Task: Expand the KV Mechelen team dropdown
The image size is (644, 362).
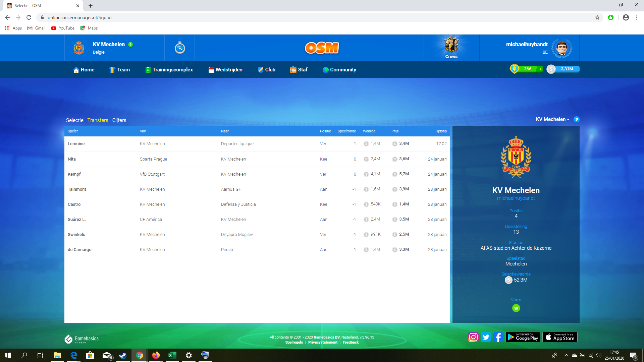Action: coord(552,119)
